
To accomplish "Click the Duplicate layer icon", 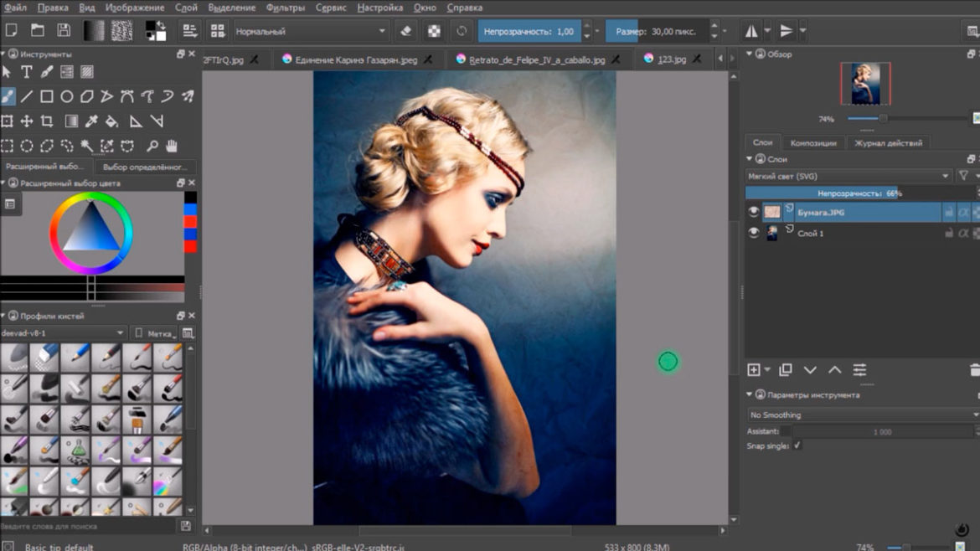I will click(x=785, y=369).
